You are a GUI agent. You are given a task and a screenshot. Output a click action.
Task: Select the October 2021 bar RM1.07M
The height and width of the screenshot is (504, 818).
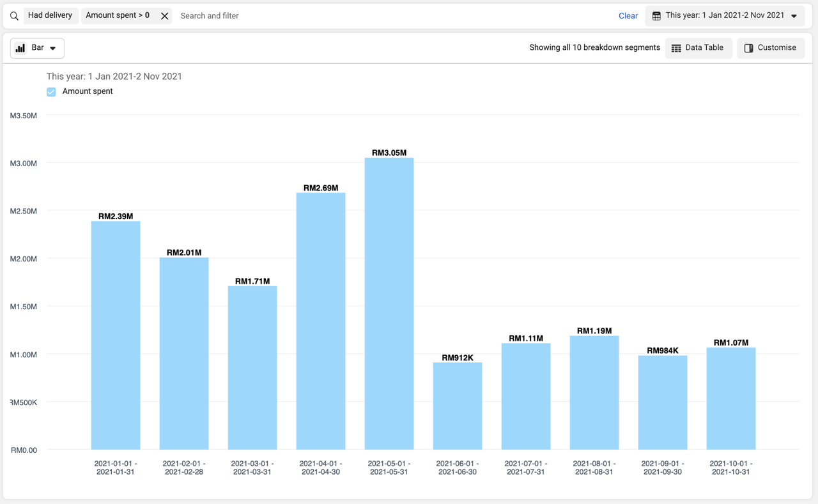tap(731, 399)
